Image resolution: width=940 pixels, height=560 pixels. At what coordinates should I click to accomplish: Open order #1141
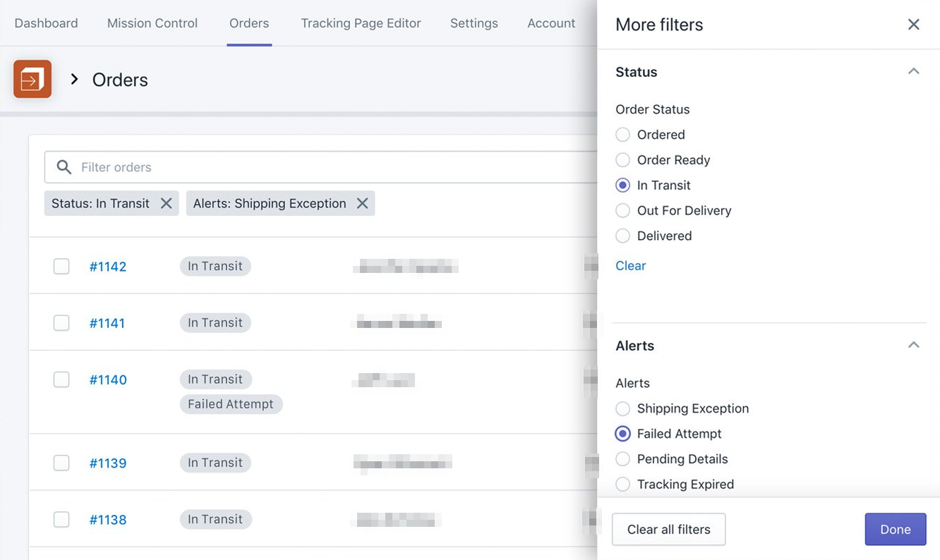[107, 322]
